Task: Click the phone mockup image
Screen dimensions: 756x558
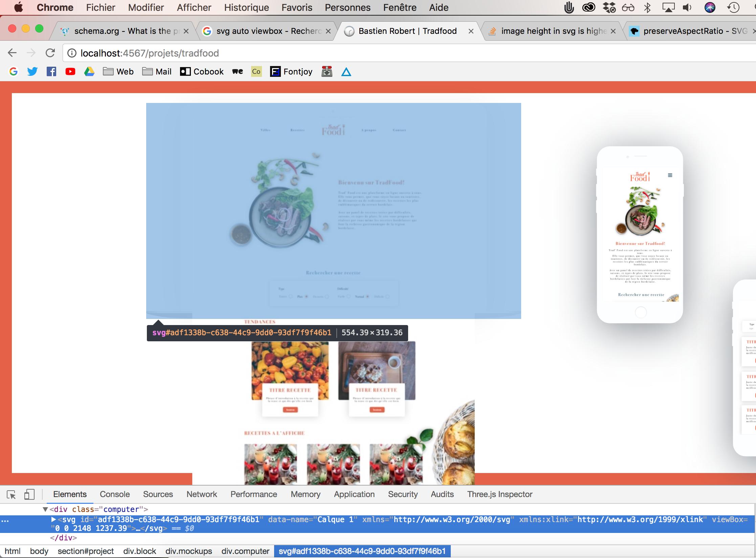Action: 640,235
